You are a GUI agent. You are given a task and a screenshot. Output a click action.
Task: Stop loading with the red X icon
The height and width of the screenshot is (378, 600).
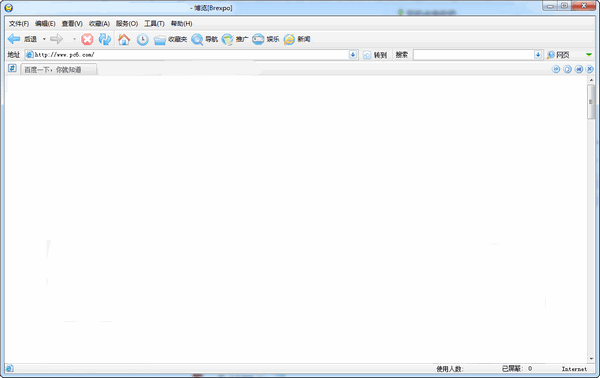pos(87,39)
